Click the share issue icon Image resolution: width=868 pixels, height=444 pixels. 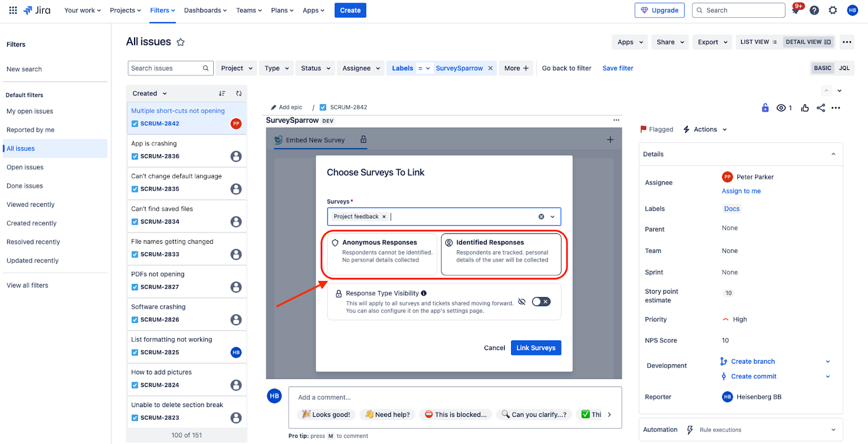pos(820,108)
